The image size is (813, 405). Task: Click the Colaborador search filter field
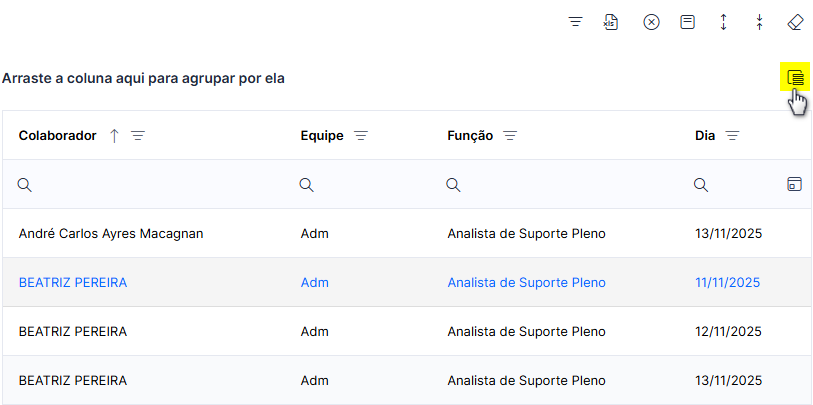(x=149, y=185)
